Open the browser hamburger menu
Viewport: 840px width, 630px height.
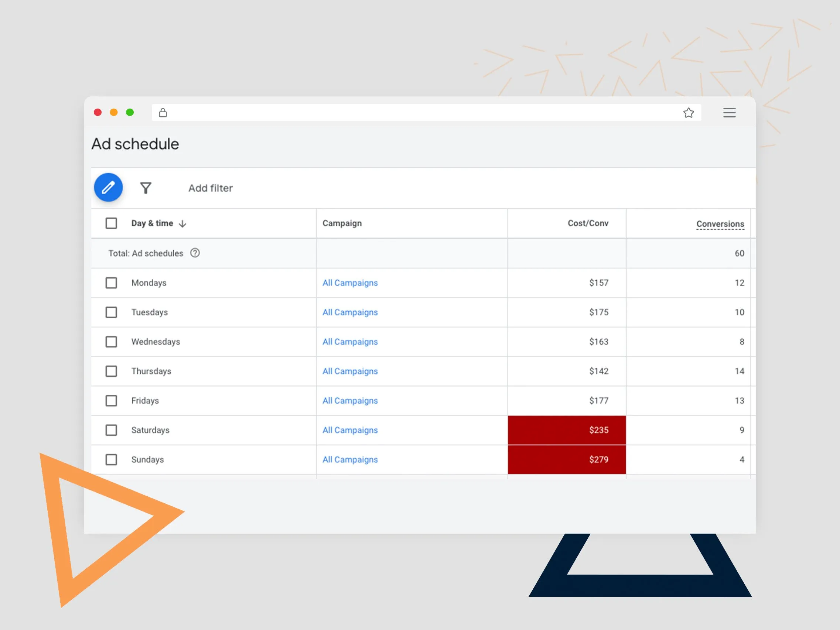click(x=730, y=112)
